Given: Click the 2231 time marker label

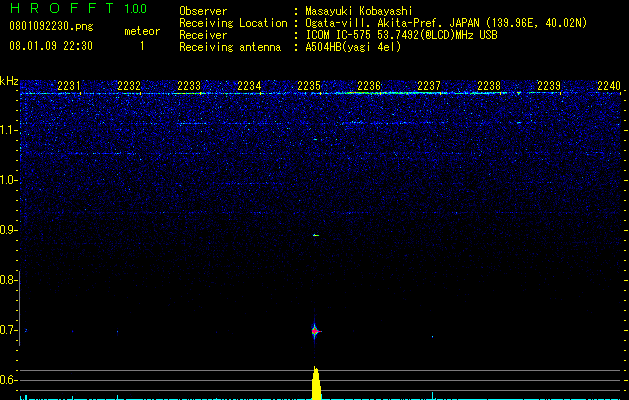Looking at the screenshot, I should pyautogui.click(x=69, y=86).
